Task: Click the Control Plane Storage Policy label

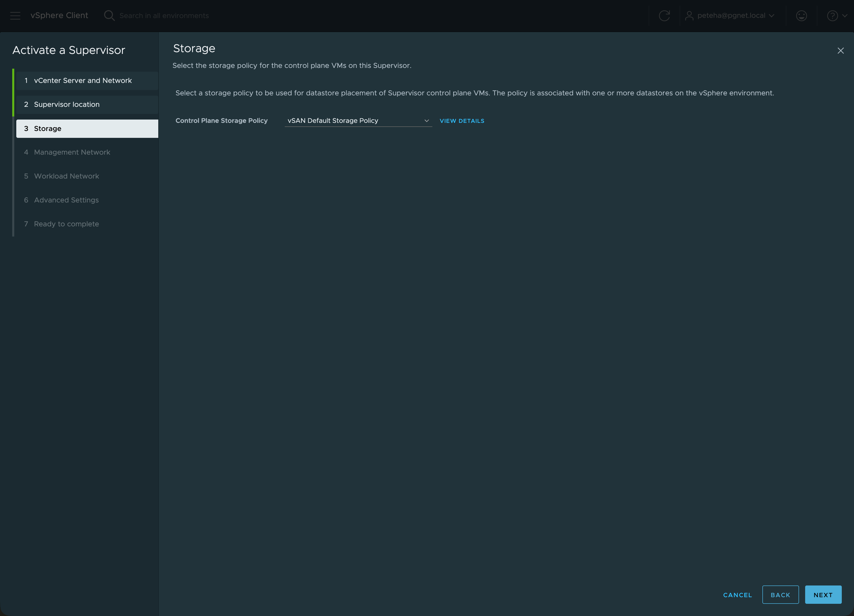Action: 221,120
